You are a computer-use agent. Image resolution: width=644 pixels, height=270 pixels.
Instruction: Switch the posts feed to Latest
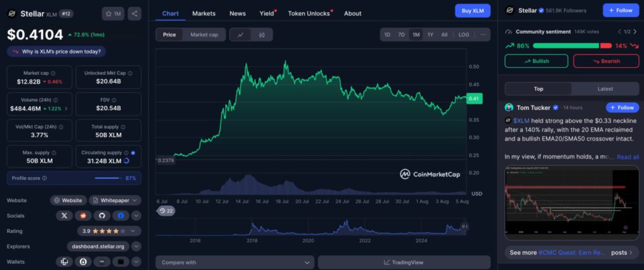tap(605, 89)
